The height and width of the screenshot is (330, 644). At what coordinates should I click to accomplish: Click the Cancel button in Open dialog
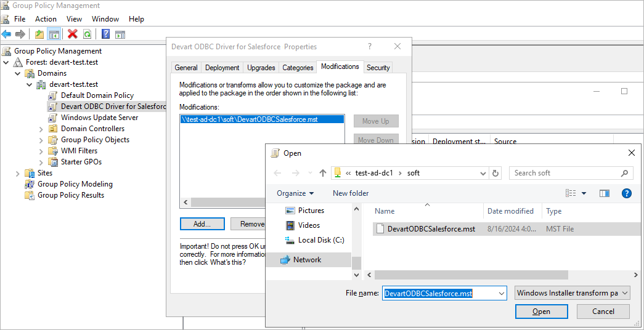[603, 312]
